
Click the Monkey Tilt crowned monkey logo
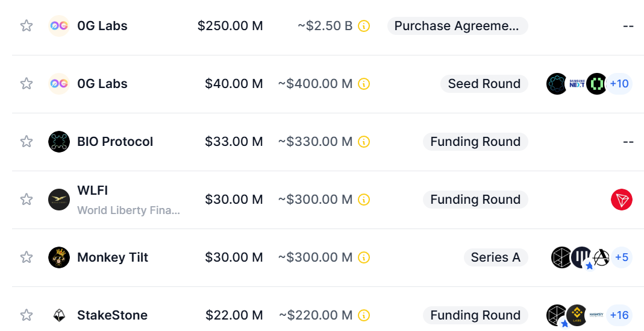59,257
